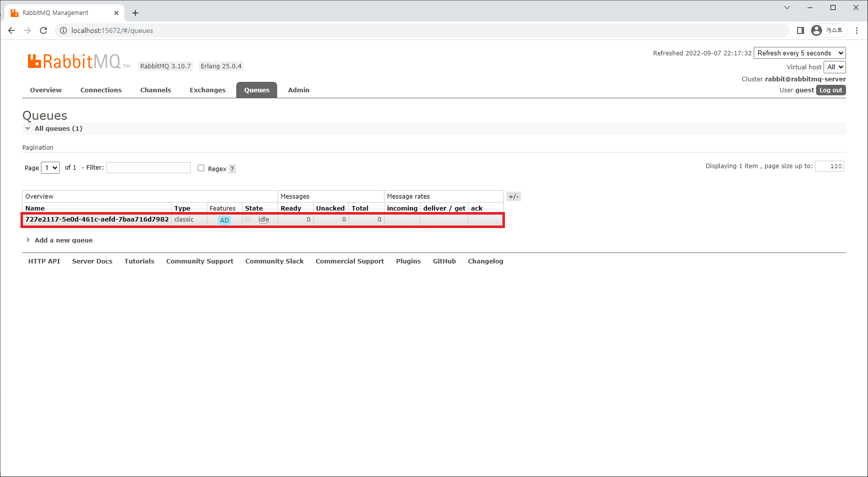Click the browser profile avatar icon
The width and height of the screenshot is (868, 477).
pos(817,30)
